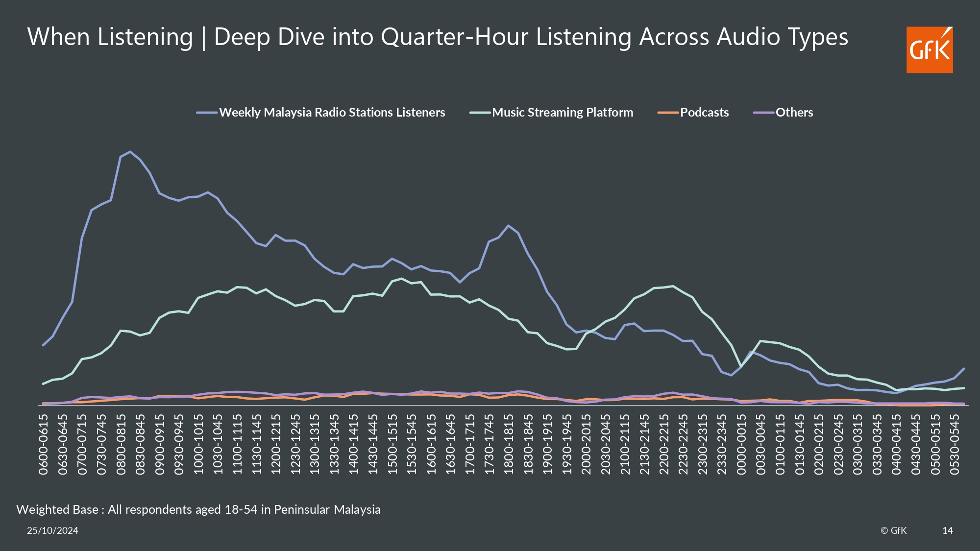This screenshot has height=551, width=980.
Task: Click the slide title text
Action: point(438,37)
